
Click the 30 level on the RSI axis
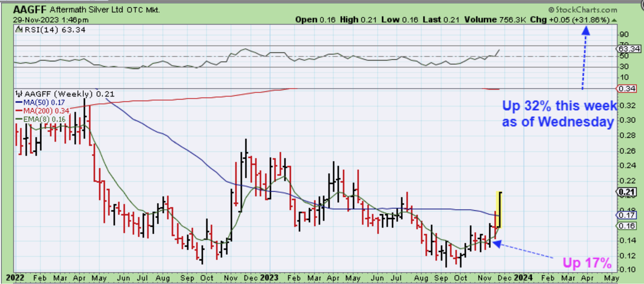pos(624,67)
